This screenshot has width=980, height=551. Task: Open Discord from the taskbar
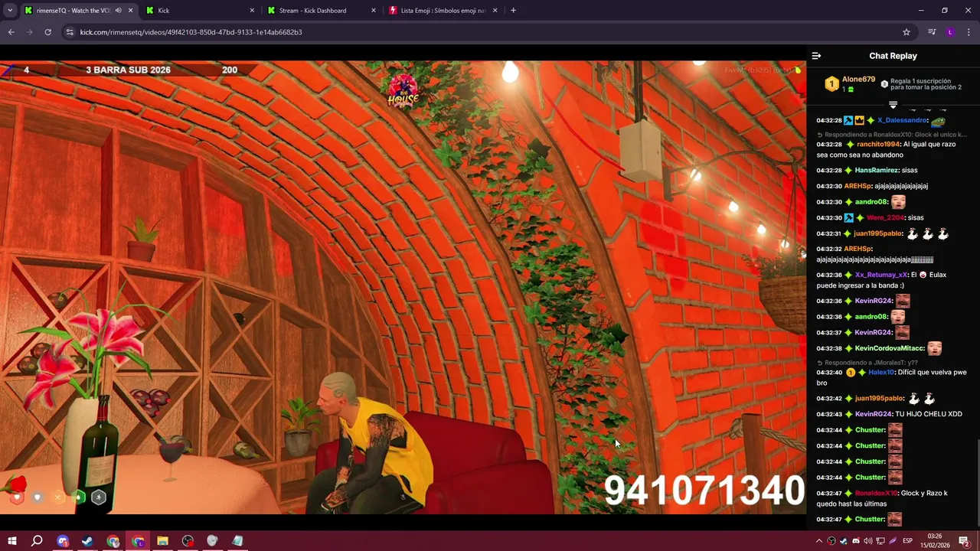pyautogui.click(x=63, y=541)
